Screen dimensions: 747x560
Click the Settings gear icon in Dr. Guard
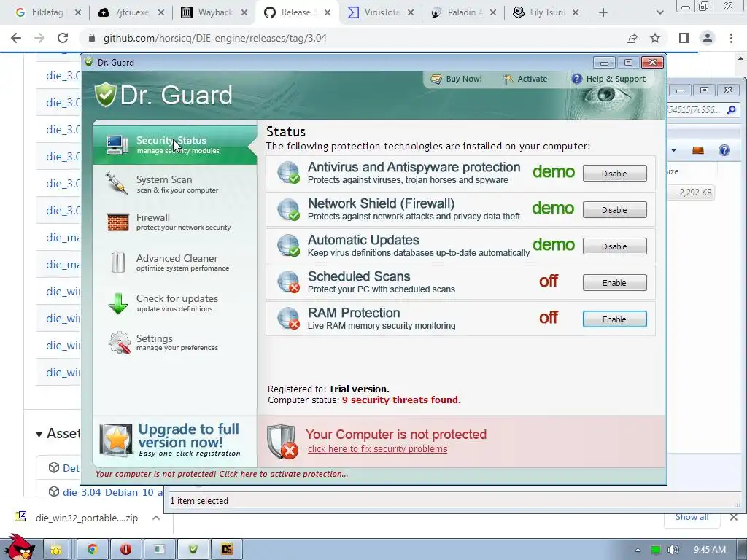click(x=119, y=343)
